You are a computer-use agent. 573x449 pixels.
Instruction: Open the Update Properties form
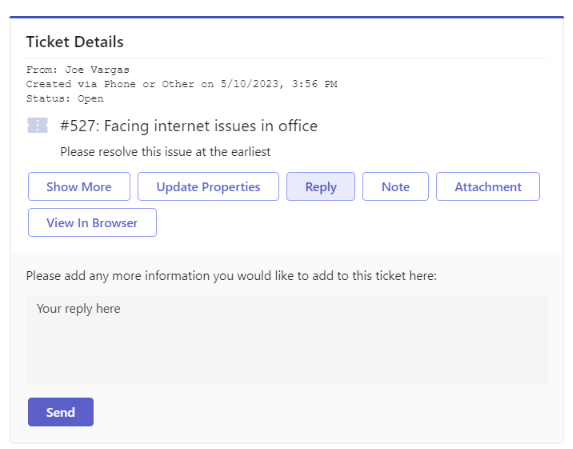[x=208, y=187]
